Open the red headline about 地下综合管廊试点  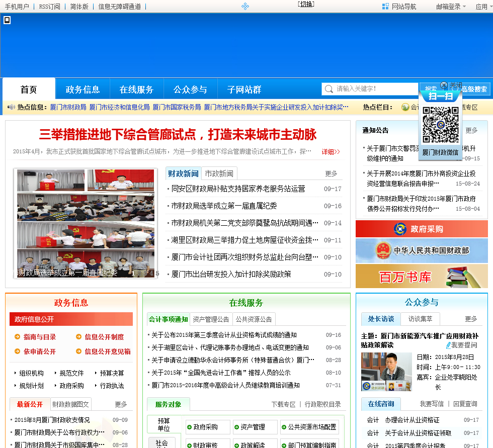[178, 134]
